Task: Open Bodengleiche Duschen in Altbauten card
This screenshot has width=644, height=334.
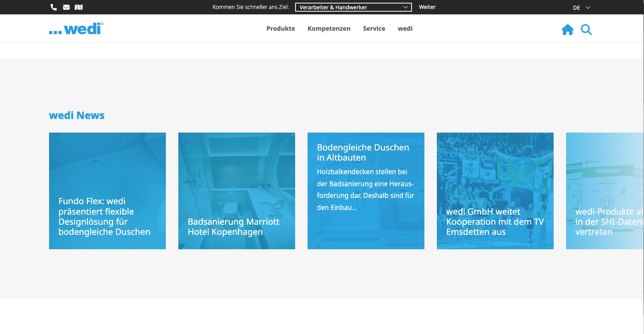Action: click(x=366, y=191)
